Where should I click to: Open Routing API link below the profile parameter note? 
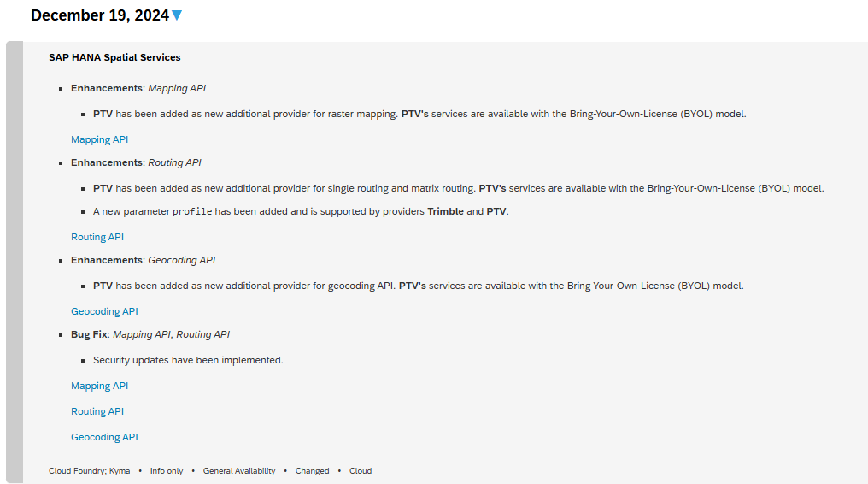click(x=97, y=237)
